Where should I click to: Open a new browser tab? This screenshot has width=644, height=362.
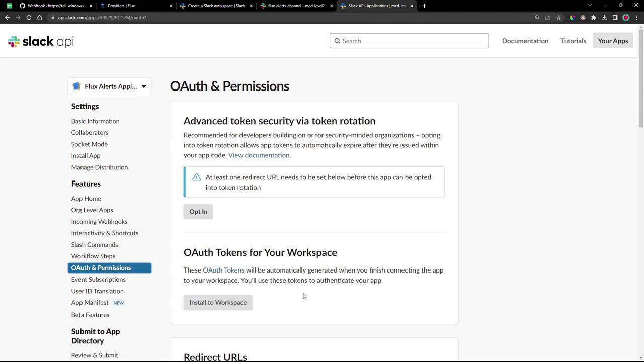pos(424,6)
